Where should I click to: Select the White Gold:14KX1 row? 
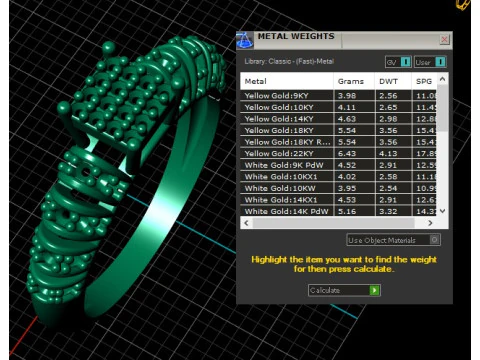[338, 200]
